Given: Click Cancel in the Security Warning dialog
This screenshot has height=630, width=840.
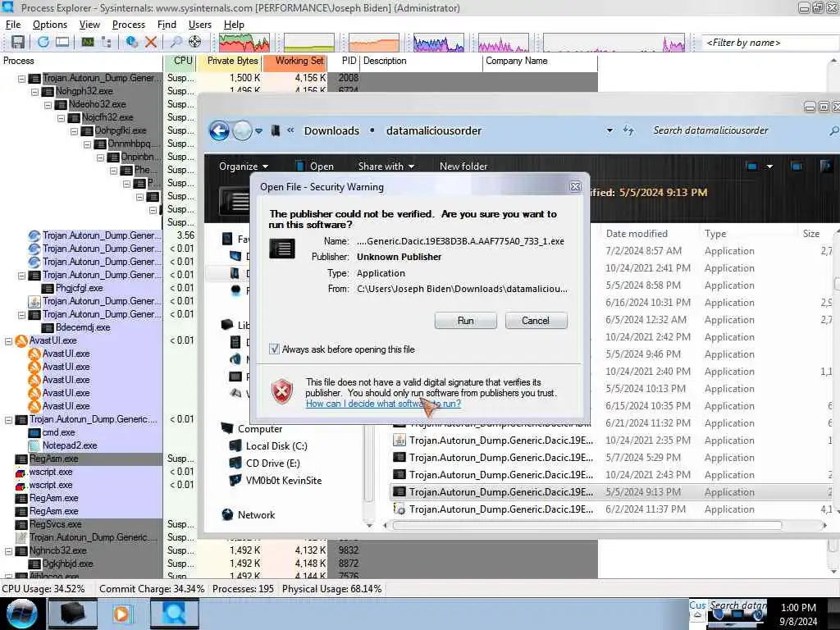Looking at the screenshot, I should tap(536, 321).
